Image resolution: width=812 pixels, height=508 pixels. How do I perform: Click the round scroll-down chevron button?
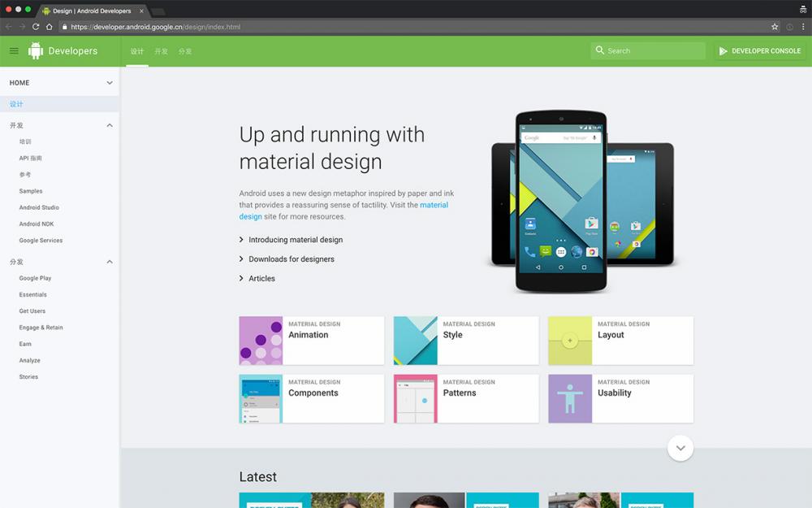680,448
